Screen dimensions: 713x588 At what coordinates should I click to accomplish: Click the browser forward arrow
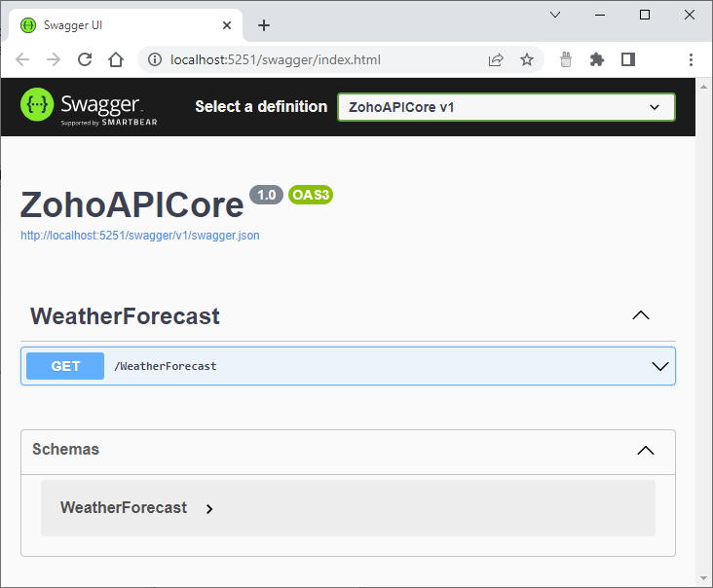tap(54, 59)
